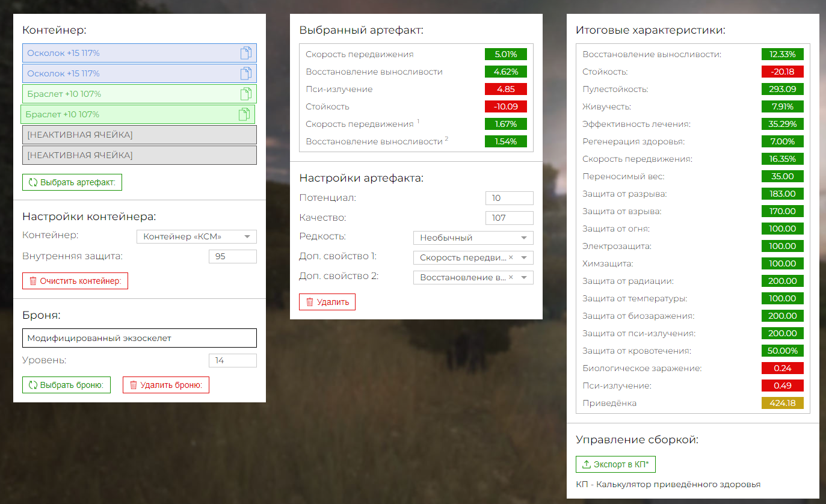Image resolution: width=826 pixels, height=504 pixels.
Task: Delete the artifact with the Удалить button
Action: pos(327,302)
